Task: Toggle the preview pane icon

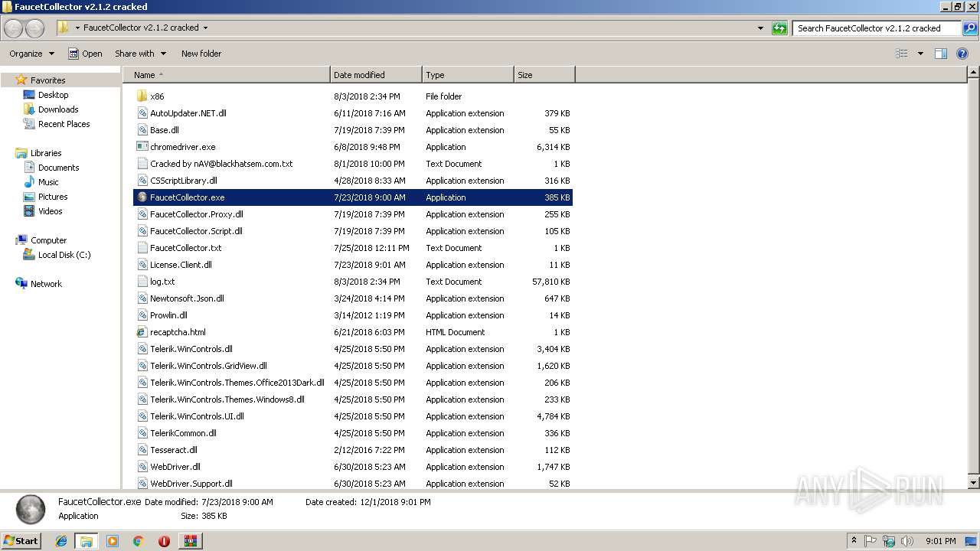Action: pos(941,54)
